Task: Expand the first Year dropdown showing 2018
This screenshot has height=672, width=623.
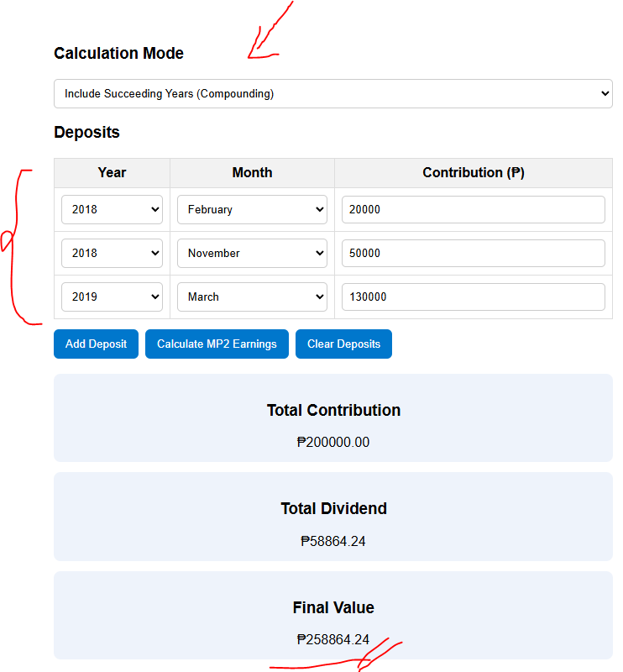Action: pyautogui.click(x=111, y=209)
